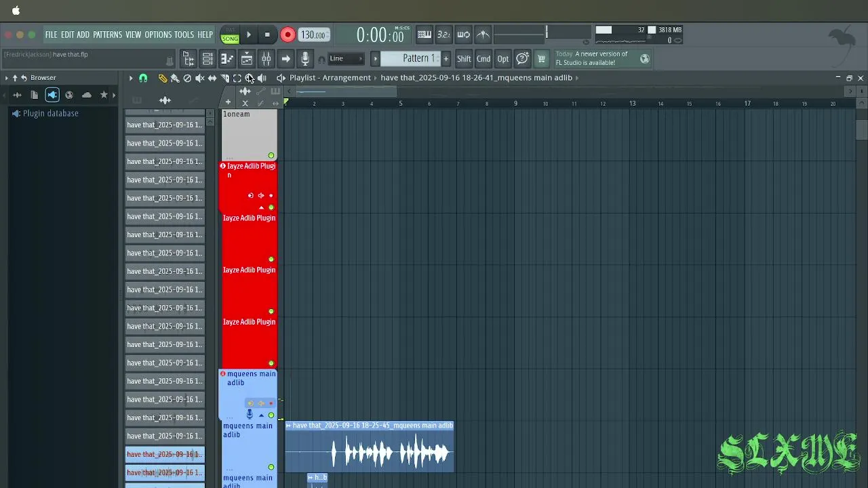This screenshot has height=488, width=868.
Task: Click the loop recording icon
Action: pyautogui.click(x=464, y=35)
